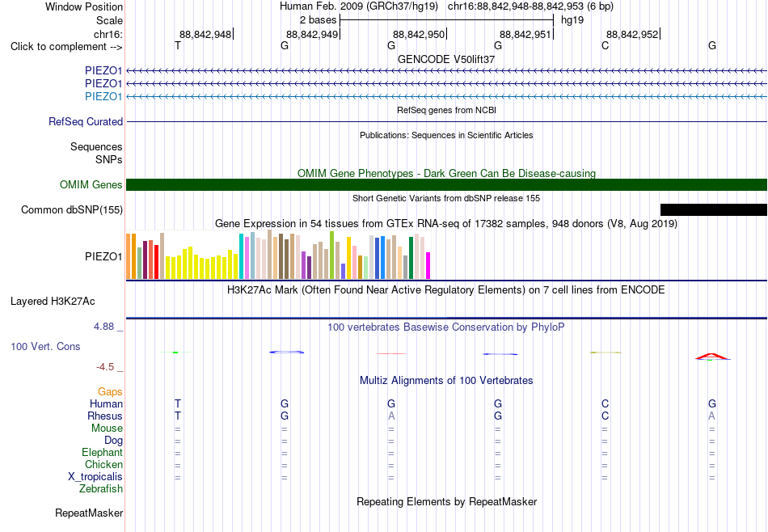Open the RepeatMasker track label
The width and height of the screenshot is (768, 532).
89,513
